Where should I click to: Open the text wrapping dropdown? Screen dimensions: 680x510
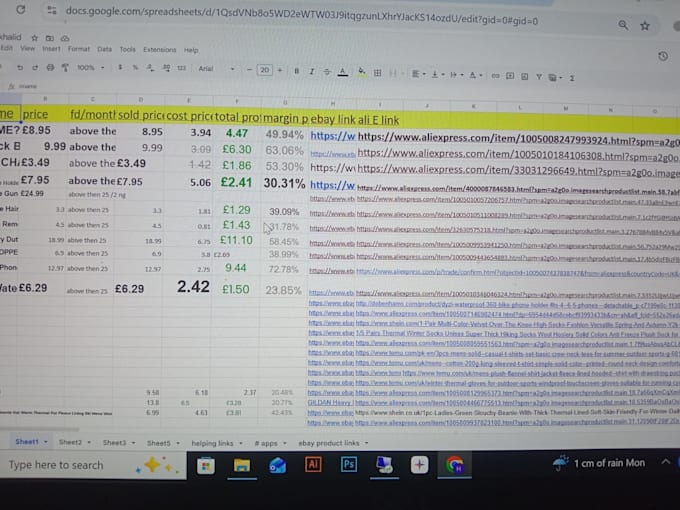[456, 75]
